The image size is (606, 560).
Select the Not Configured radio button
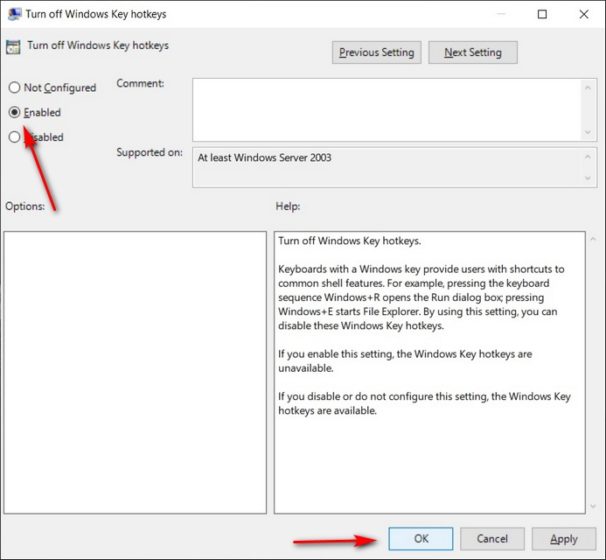coord(15,88)
